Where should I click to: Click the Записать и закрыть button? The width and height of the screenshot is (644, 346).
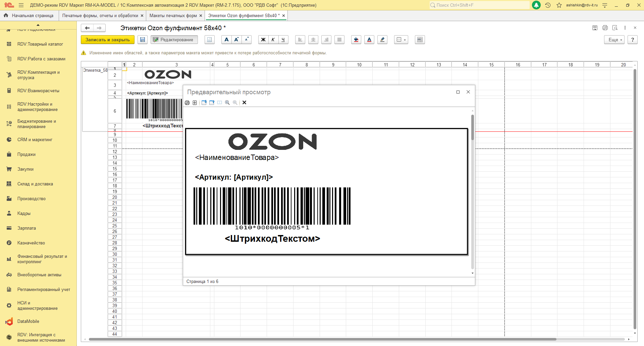pyautogui.click(x=108, y=40)
